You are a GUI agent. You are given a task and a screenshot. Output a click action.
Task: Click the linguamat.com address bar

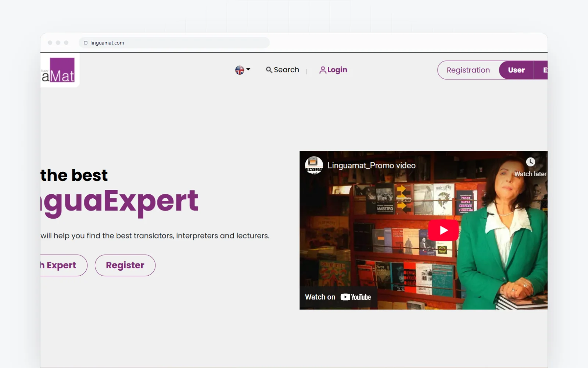[174, 43]
